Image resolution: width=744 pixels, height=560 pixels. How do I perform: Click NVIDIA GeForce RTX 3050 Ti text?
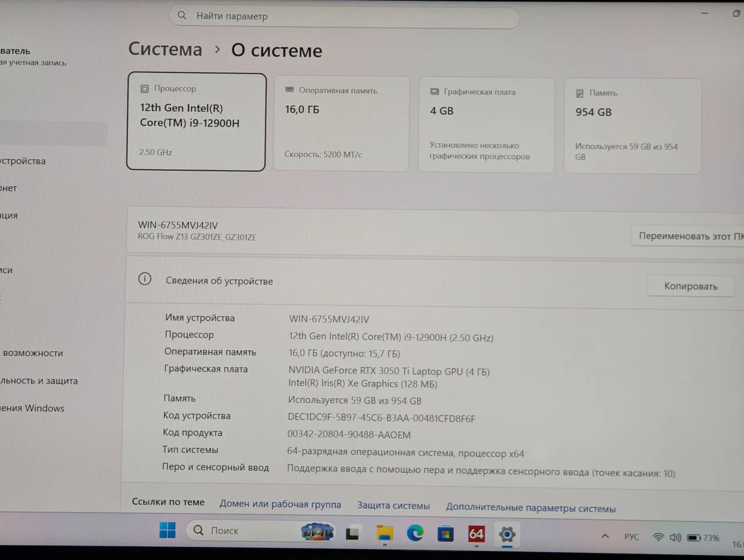(389, 371)
